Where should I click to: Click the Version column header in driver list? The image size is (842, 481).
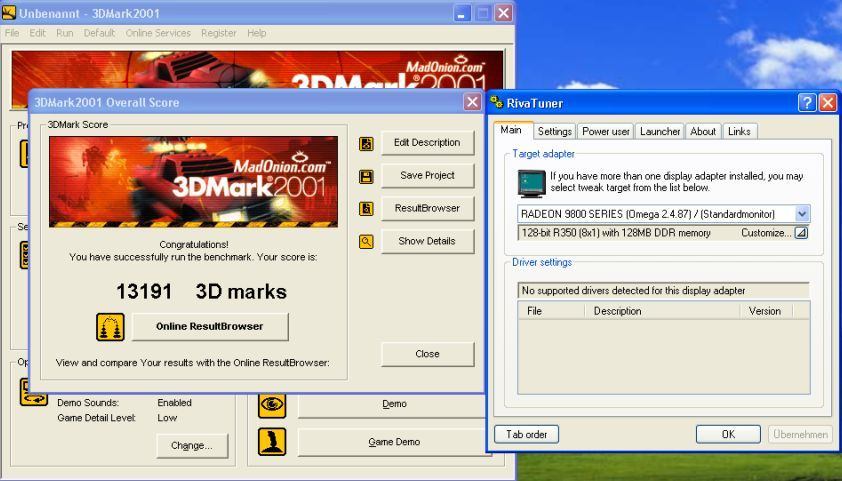coord(766,311)
